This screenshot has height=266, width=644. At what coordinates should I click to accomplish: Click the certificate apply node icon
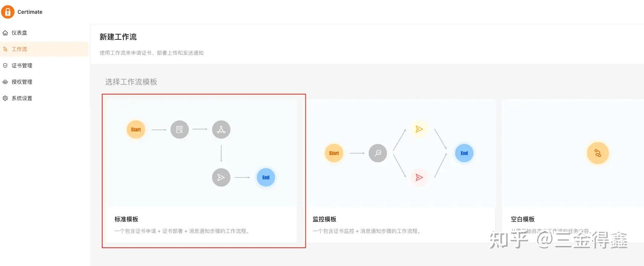coord(179,129)
